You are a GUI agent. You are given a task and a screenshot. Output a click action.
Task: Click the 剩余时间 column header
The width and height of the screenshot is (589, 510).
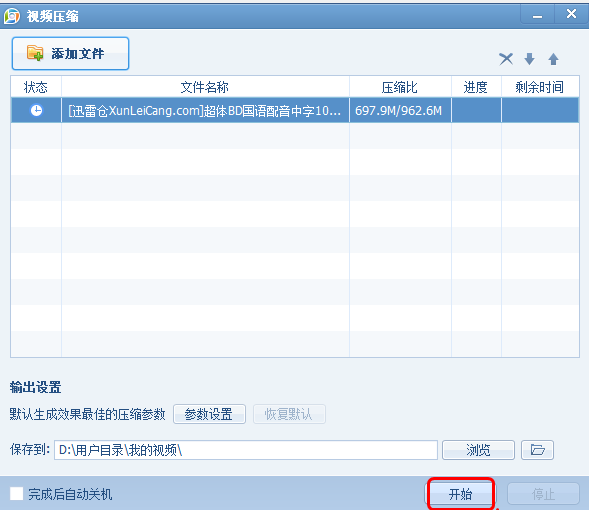[x=540, y=87]
